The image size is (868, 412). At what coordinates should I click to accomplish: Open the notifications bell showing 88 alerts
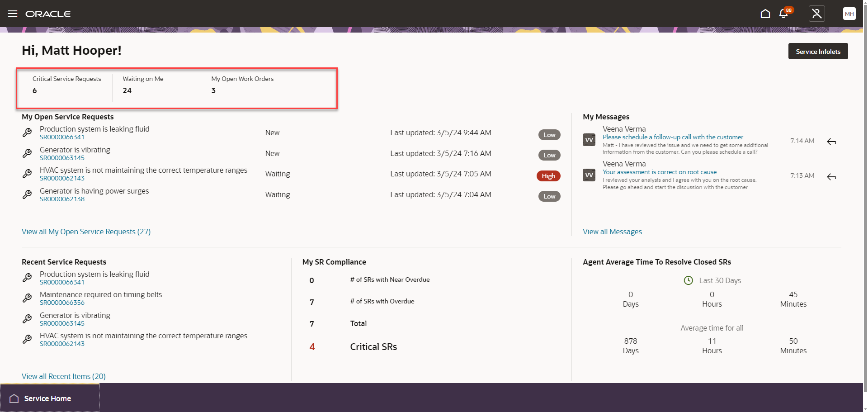tap(783, 14)
